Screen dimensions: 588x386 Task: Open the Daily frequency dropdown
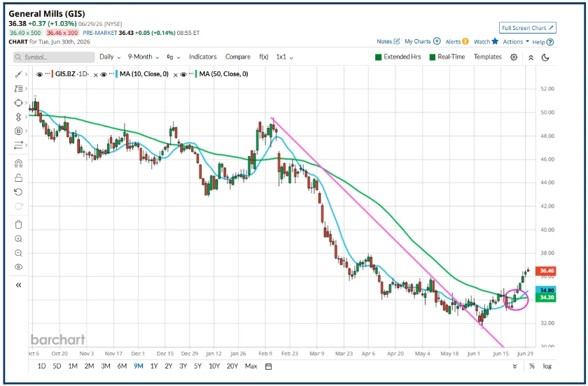point(110,57)
